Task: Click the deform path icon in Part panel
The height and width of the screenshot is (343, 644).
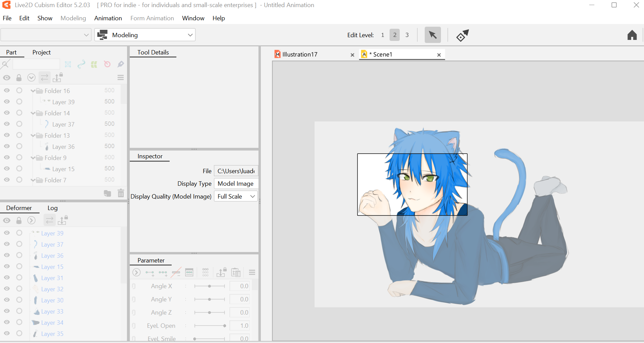Action: coord(81,64)
